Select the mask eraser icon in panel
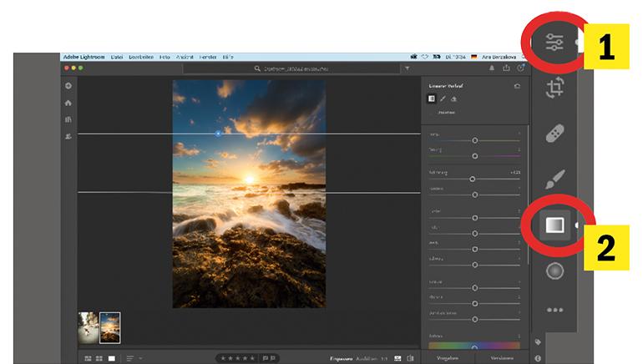 pyautogui.click(x=454, y=99)
